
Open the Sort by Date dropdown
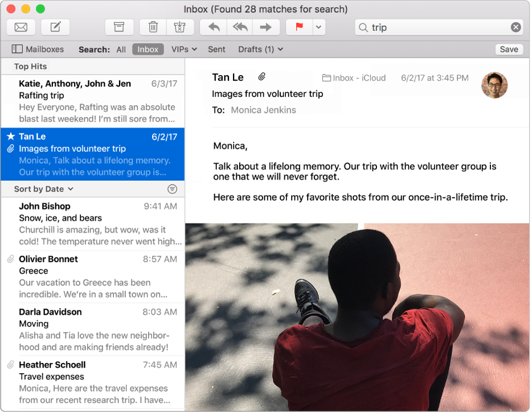coord(43,189)
